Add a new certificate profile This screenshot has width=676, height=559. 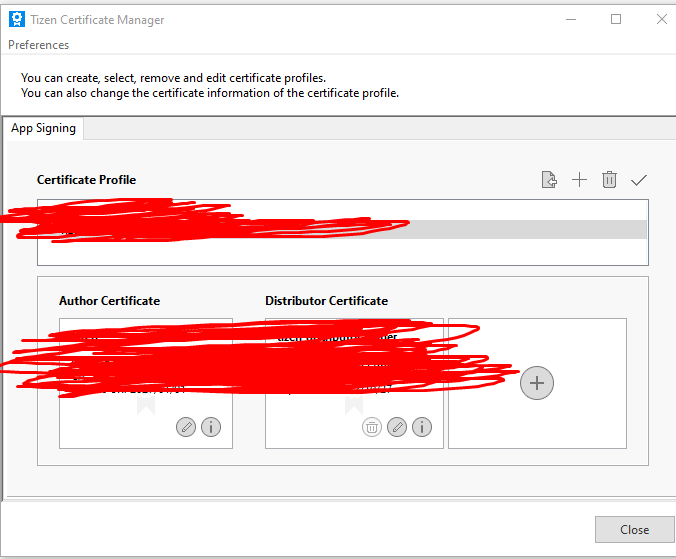[x=579, y=180]
